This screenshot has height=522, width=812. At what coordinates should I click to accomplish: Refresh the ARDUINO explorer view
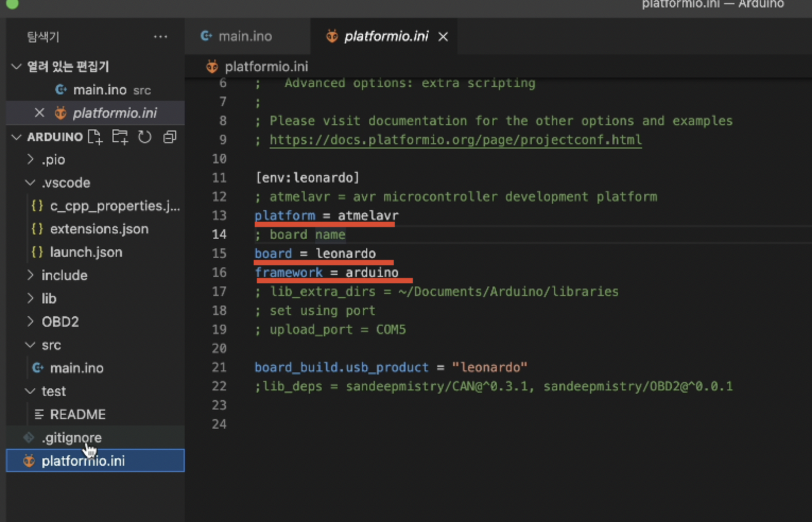(144, 137)
